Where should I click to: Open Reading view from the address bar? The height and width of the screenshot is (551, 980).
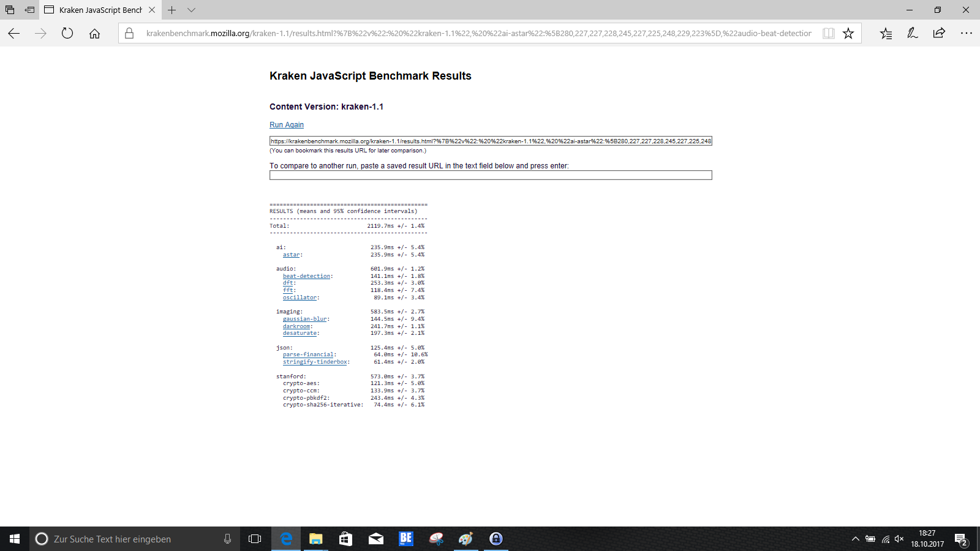tap(829, 34)
